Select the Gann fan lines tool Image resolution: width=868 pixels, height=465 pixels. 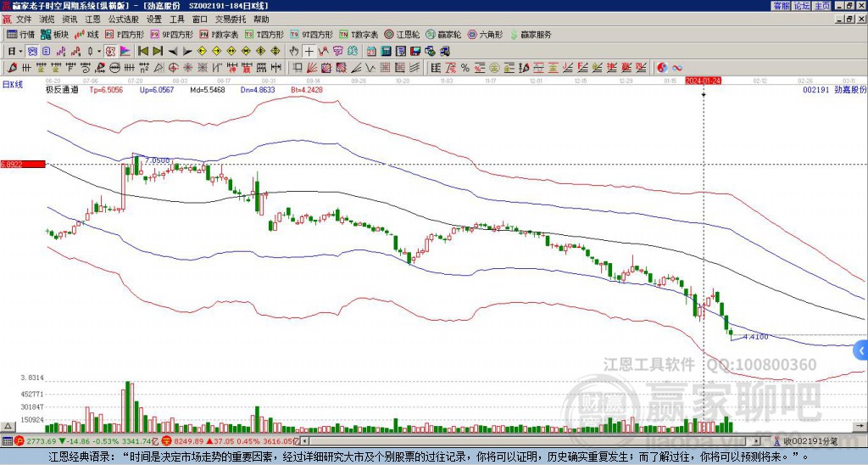[312, 68]
